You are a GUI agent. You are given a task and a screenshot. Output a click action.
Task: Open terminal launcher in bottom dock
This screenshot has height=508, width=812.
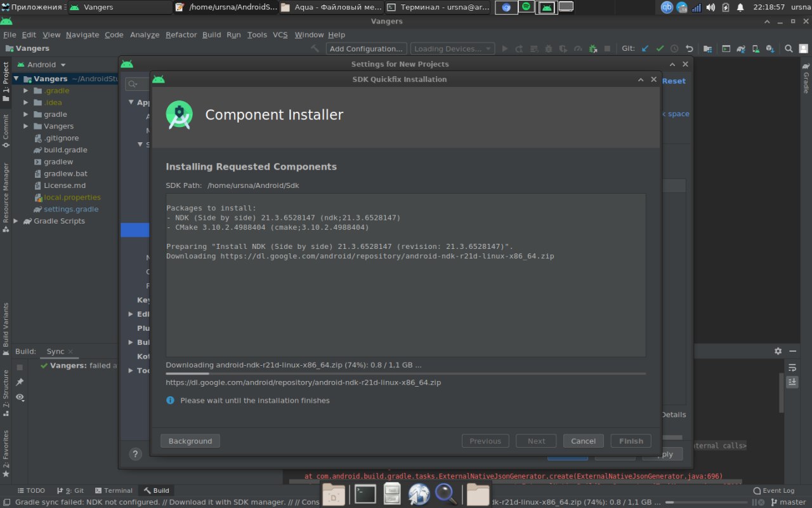(x=365, y=493)
